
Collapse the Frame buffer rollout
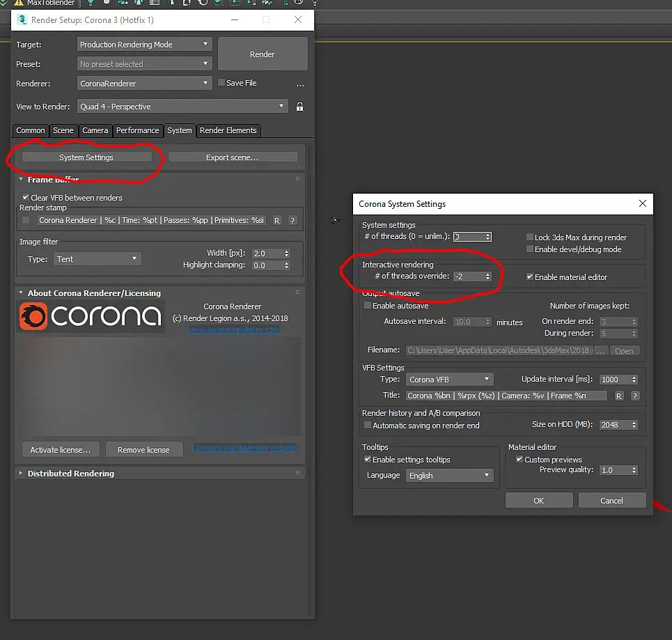(x=21, y=179)
